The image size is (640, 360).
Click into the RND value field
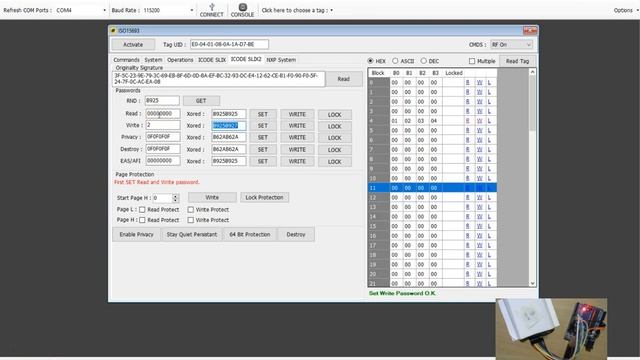tap(162, 100)
